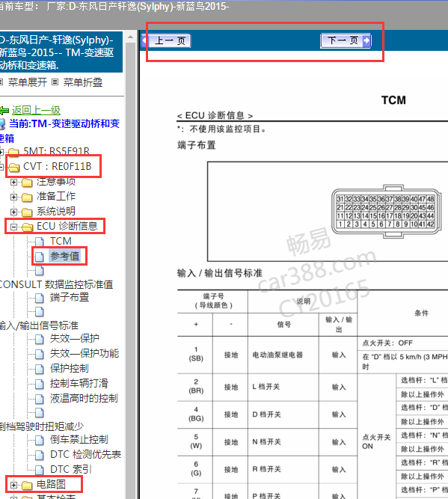Viewport: 448px width, 499px height.
Task: Open the 失效—保护功能 tree item
Action: 85,353
